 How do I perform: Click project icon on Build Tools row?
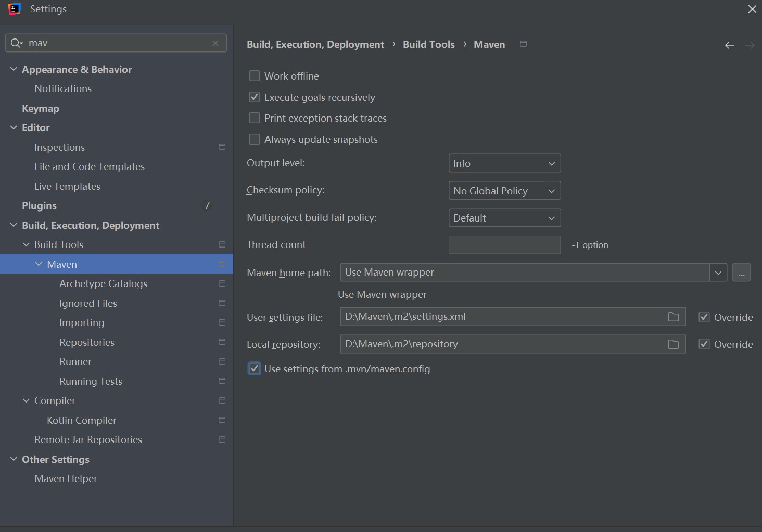tap(222, 244)
